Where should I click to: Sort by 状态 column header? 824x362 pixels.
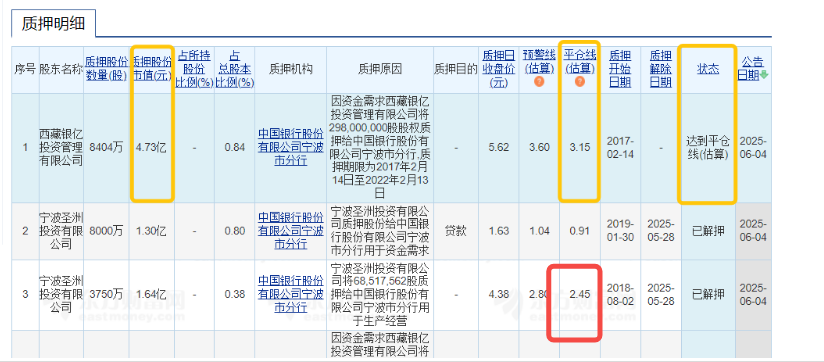coord(707,69)
